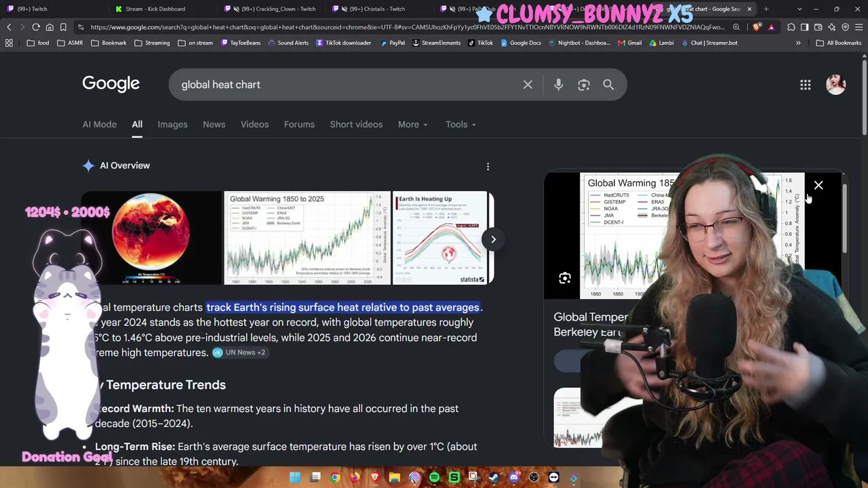Open the Google Docs bookmark
The image size is (868, 488).
[x=520, y=43]
